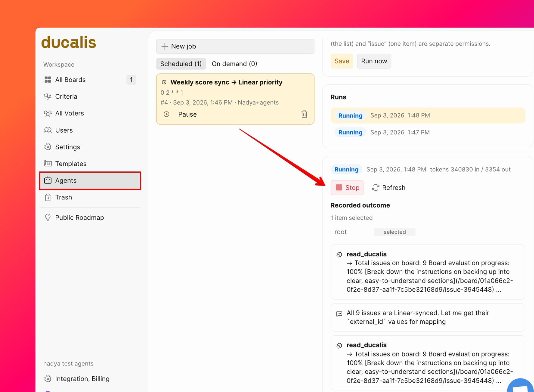Image resolution: width=534 pixels, height=392 pixels.
Task: Click the Users sidebar icon
Action: pyautogui.click(x=48, y=130)
